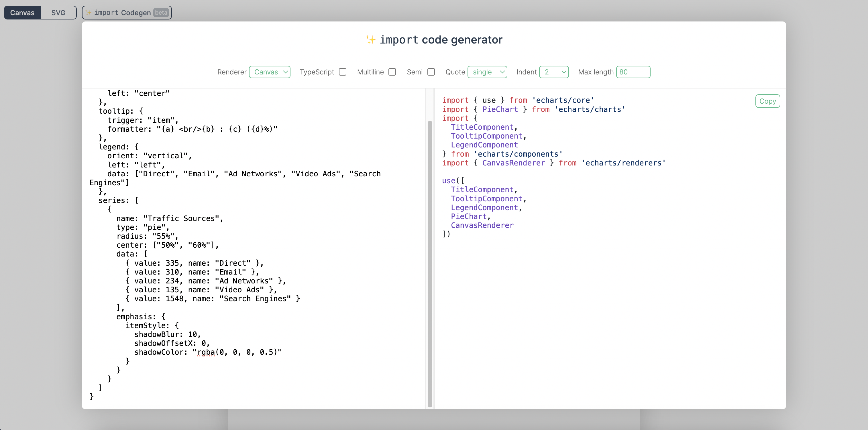Expand the Quote single dropdown

tap(487, 72)
